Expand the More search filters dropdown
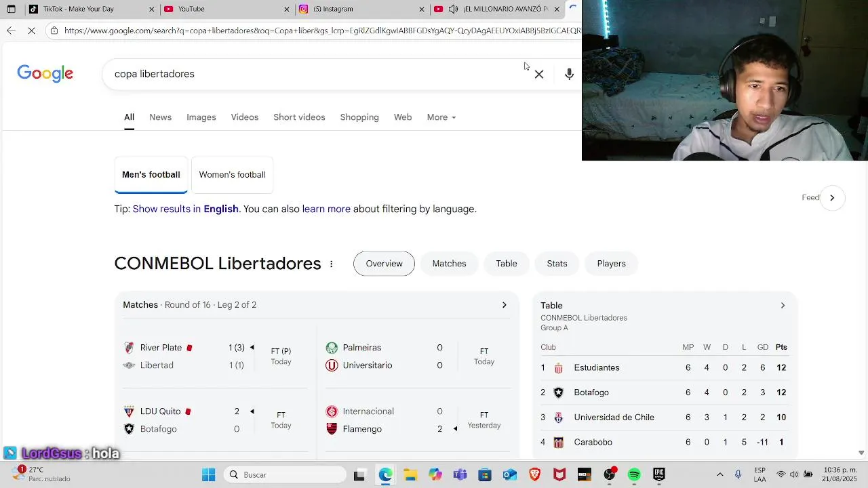Image resolution: width=868 pixels, height=488 pixels. pyautogui.click(x=441, y=117)
